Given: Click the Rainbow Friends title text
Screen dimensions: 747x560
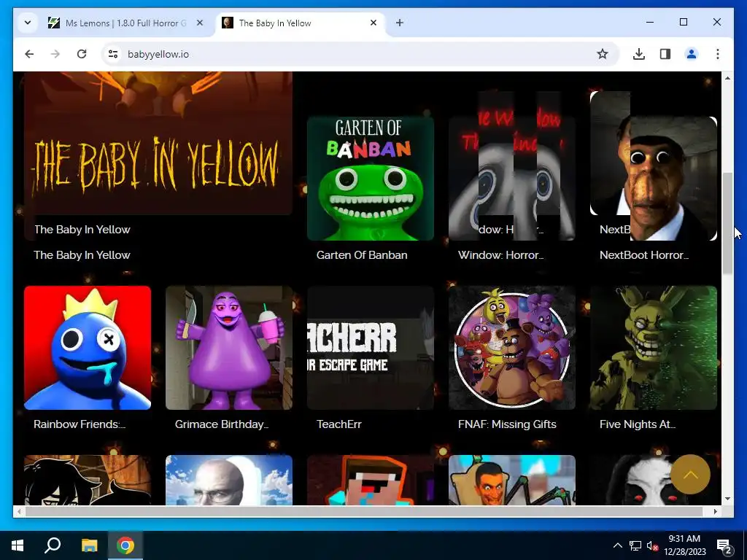Looking at the screenshot, I should click(x=80, y=424).
